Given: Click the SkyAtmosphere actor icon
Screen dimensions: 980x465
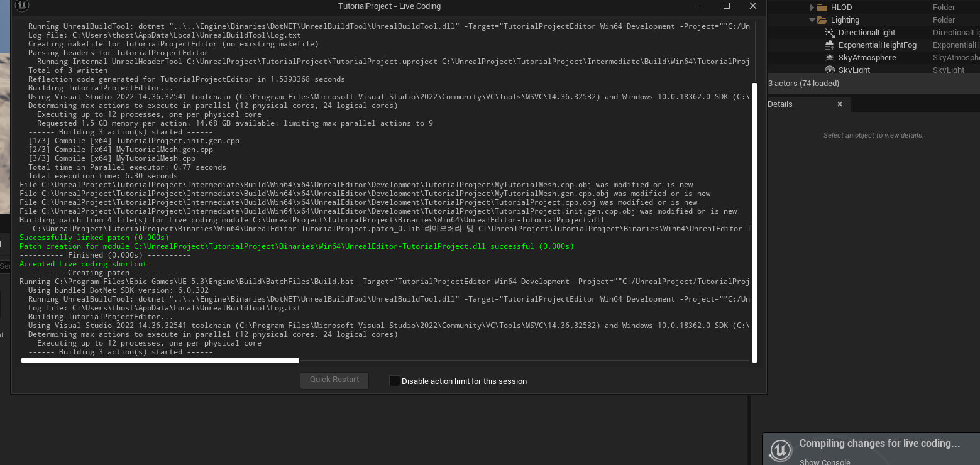Looking at the screenshot, I should [x=830, y=58].
